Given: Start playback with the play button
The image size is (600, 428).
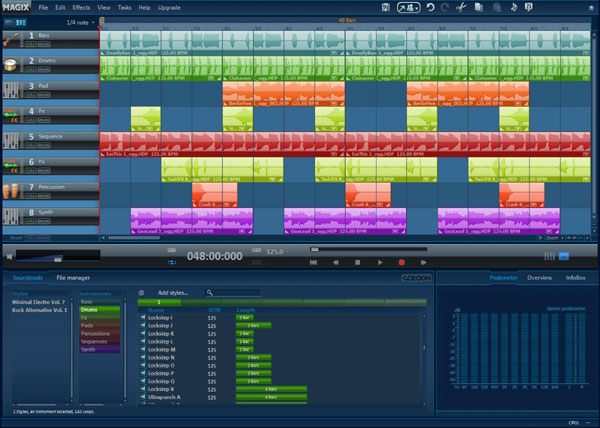Looking at the screenshot, I should (x=380, y=262).
